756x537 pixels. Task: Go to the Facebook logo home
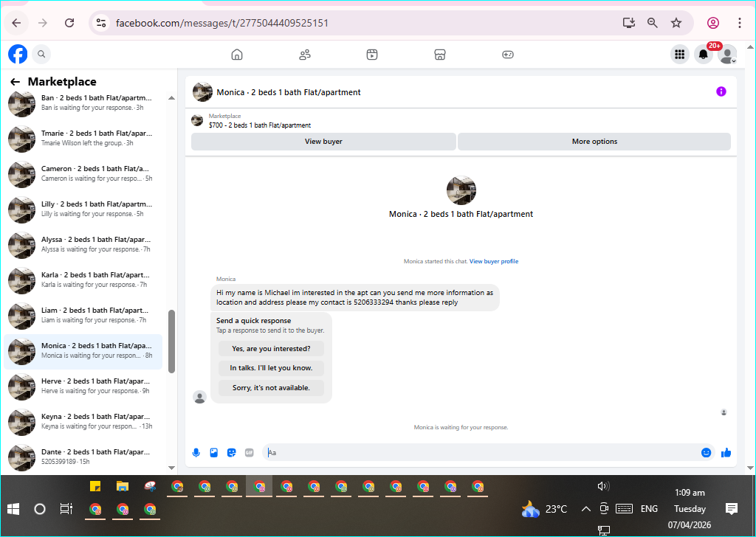(x=18, y=54)
